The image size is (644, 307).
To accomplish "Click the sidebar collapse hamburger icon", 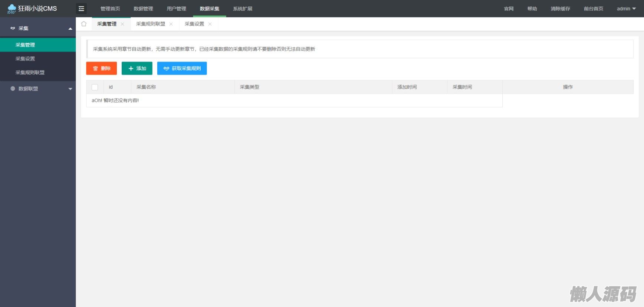I will click(81, 9).
